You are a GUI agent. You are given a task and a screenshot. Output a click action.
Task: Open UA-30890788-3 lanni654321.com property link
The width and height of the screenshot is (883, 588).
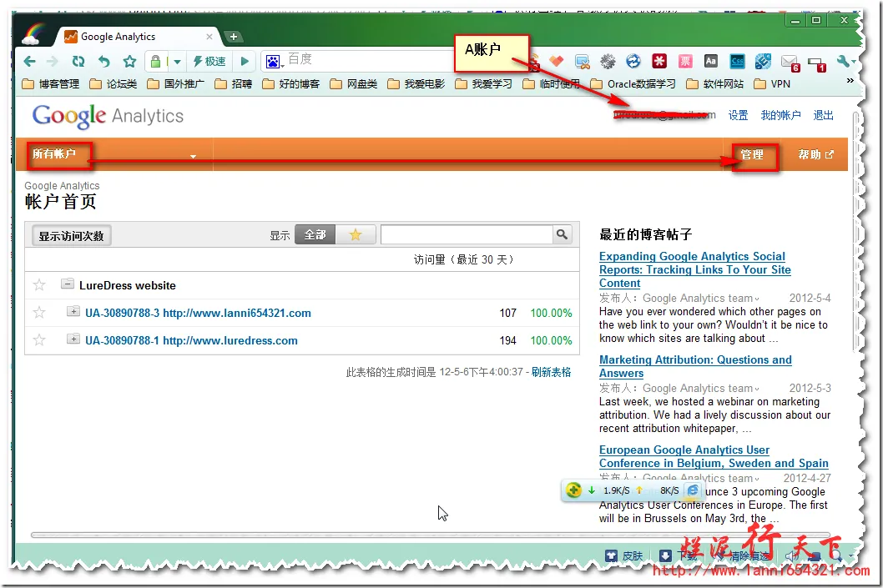tap(198, 313)
